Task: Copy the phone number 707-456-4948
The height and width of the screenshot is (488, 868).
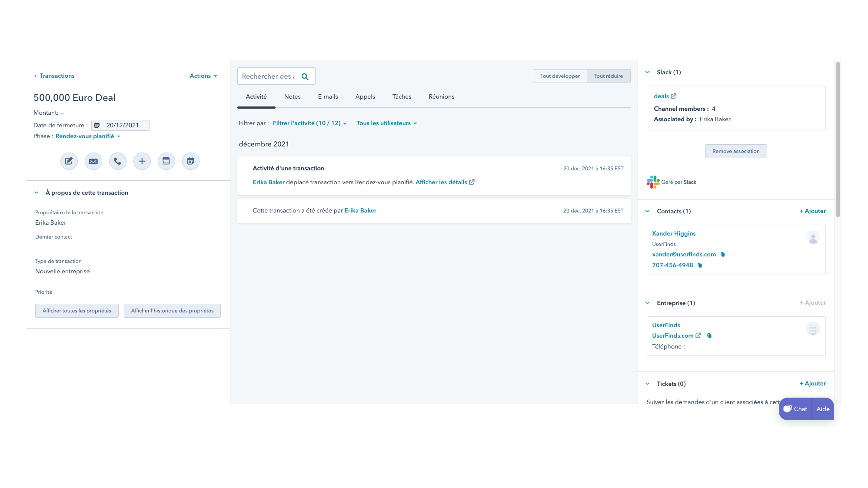Action: 700,265
